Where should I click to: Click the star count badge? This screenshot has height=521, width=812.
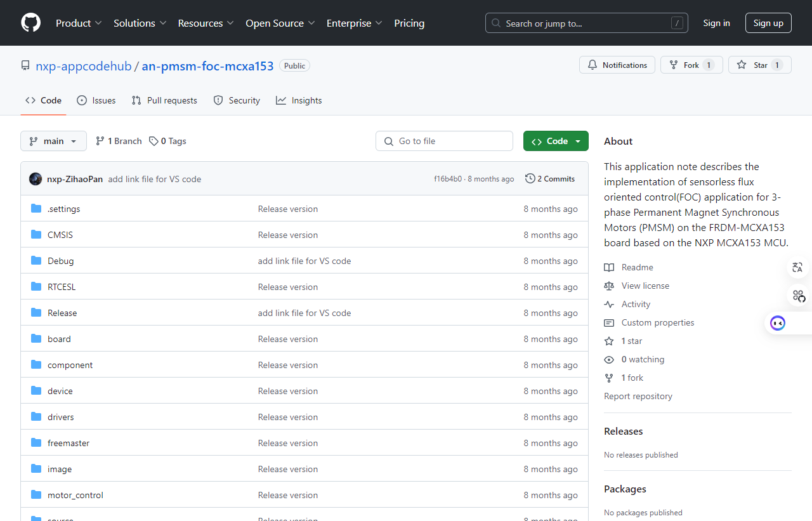777,65
